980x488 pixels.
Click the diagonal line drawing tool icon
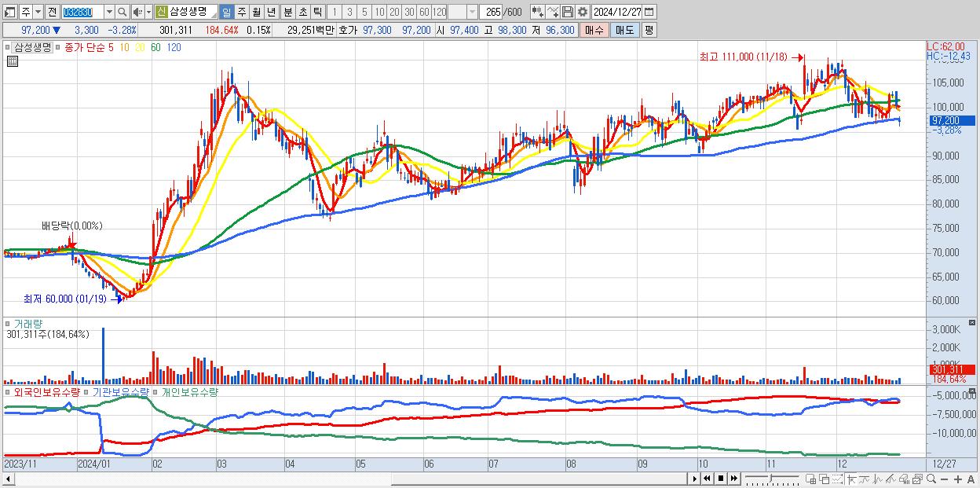890,479
